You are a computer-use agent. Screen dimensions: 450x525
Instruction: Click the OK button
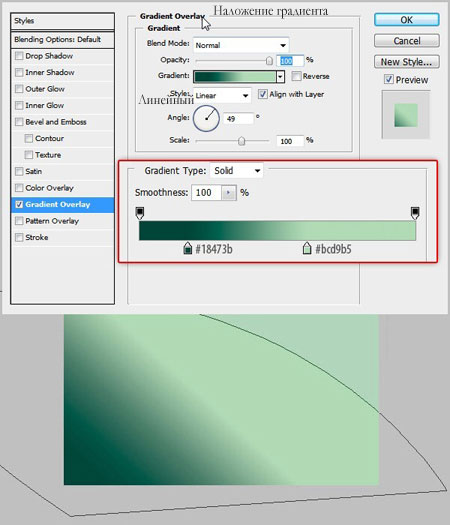(406, 20)
